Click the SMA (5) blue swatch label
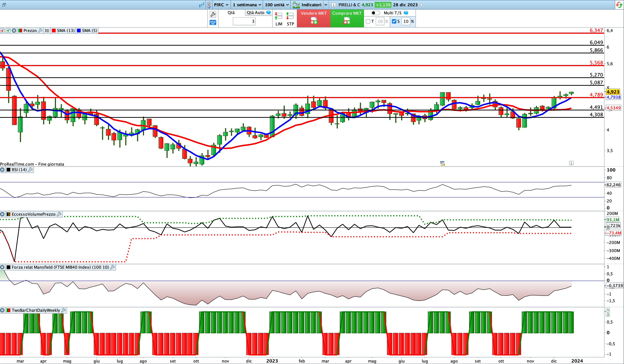The width and height of the screenshot is (624, 364). pyautogui.click(x=87, y=30)
